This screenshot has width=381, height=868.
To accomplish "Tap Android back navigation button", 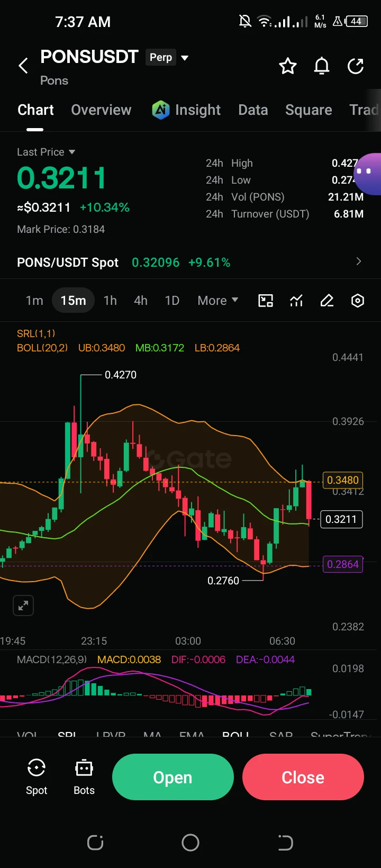I will [285, 843].
